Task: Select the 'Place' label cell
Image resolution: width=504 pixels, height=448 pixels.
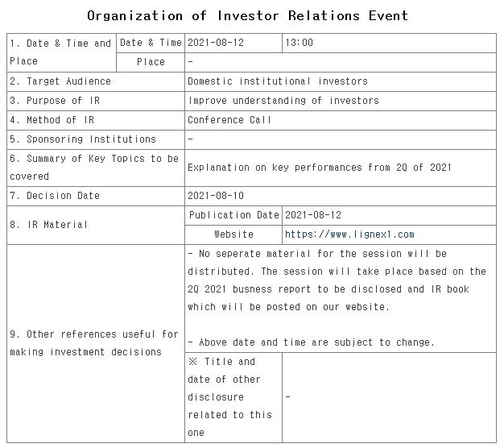Action: 151,62
